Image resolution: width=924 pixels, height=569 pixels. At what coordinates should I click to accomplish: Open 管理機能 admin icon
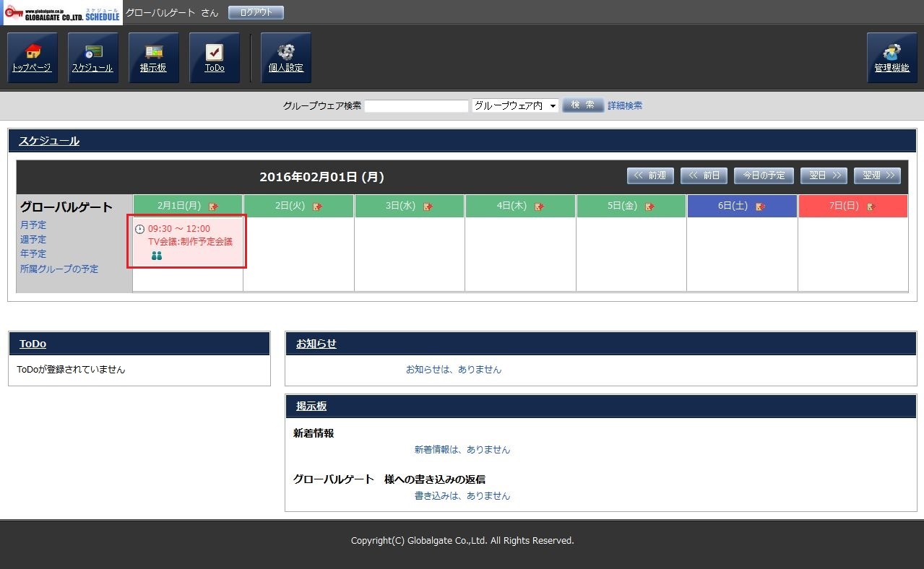coord(891,58)
